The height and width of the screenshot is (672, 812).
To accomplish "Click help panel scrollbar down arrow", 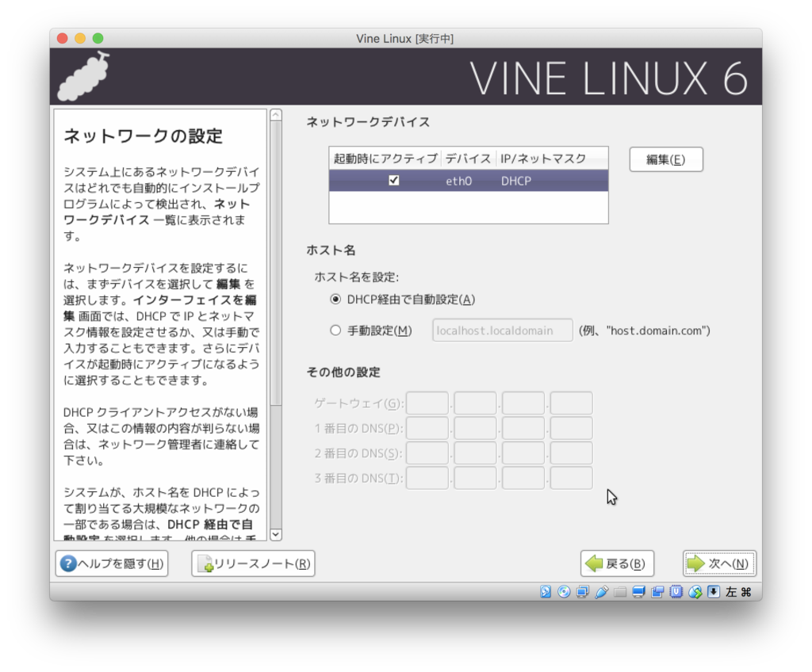I will click(276, 535).
